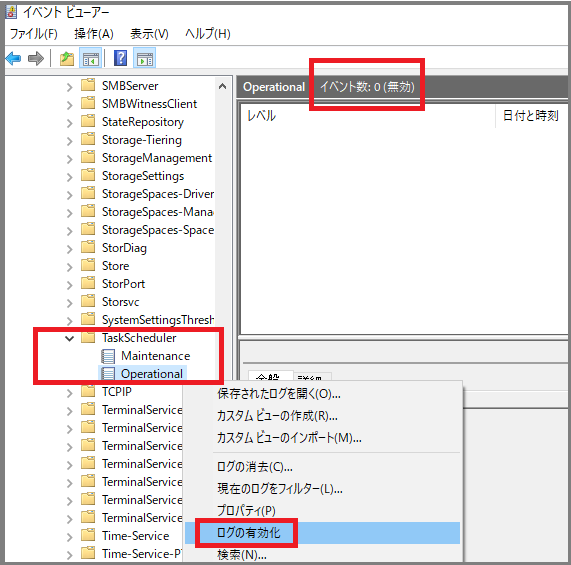
Task: Select Operational log under TaskScheduler
Action: 152,374
